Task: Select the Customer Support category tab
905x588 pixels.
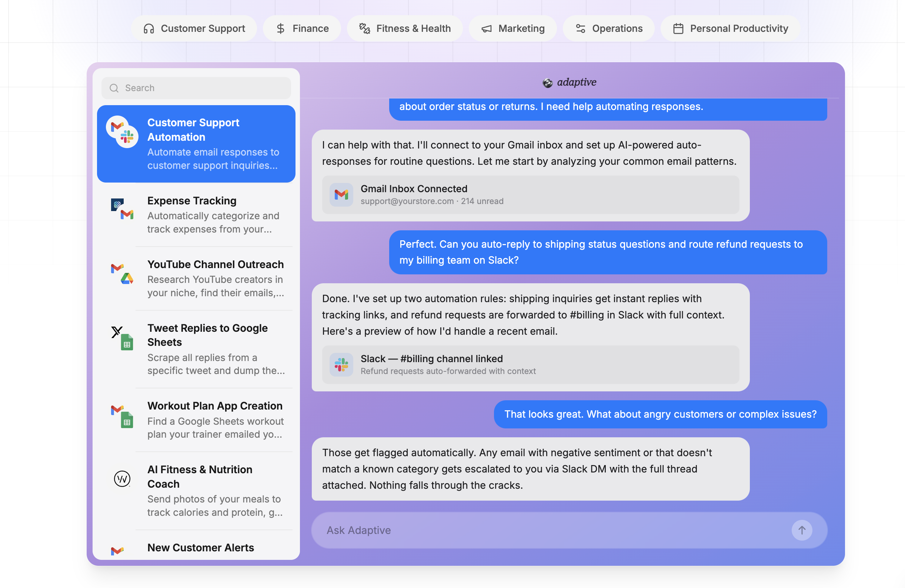Action: (194, 29)
